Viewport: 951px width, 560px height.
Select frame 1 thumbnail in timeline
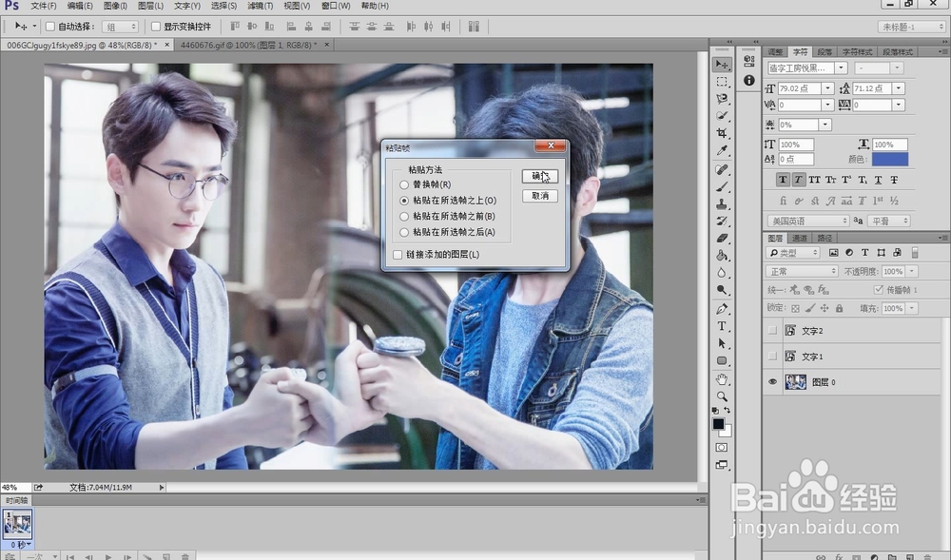tap(17, 524)
